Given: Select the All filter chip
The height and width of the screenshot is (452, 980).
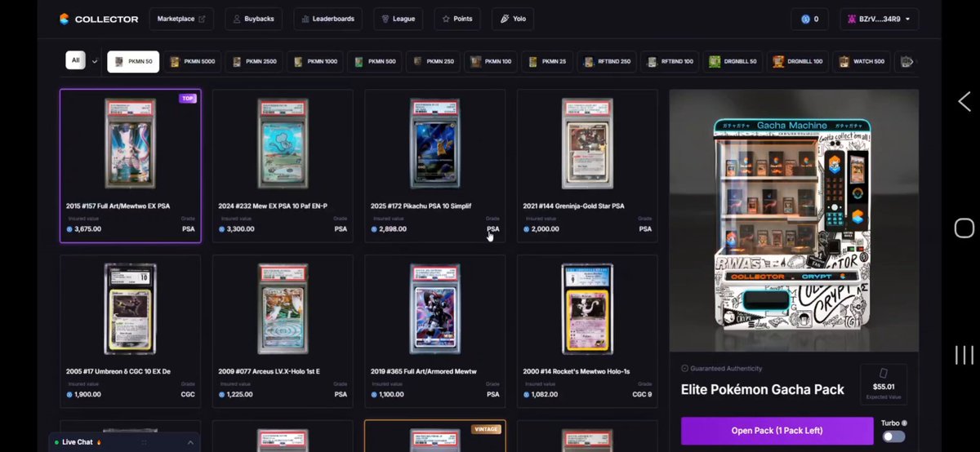Looking at the screenshot, I should point(75,60).
